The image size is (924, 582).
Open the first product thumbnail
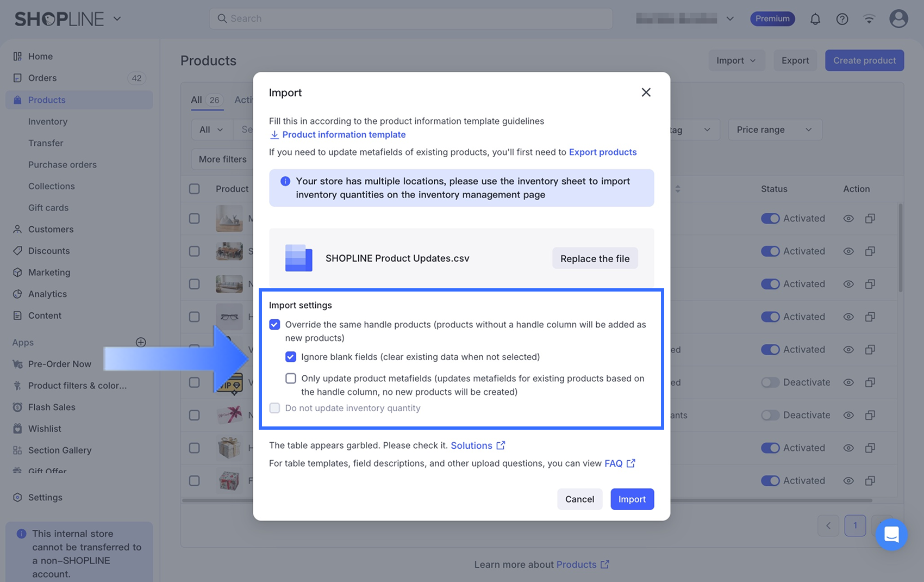tap(229, 218)
